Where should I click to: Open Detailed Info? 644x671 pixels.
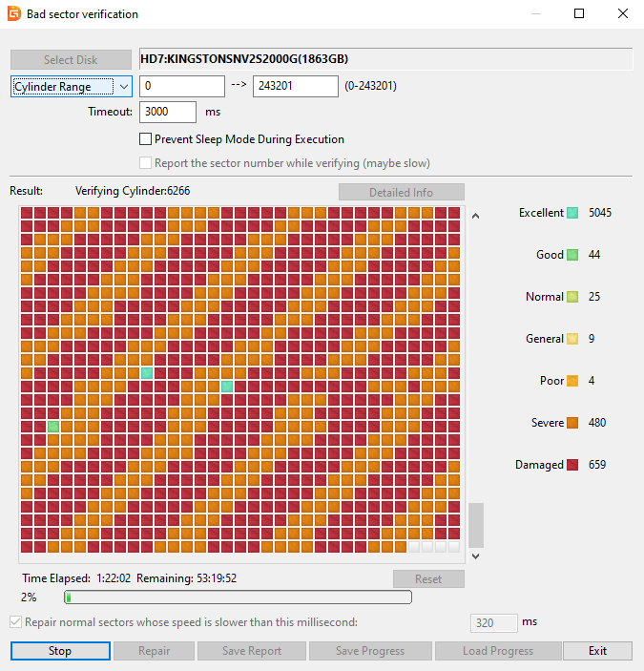[402, 192]
